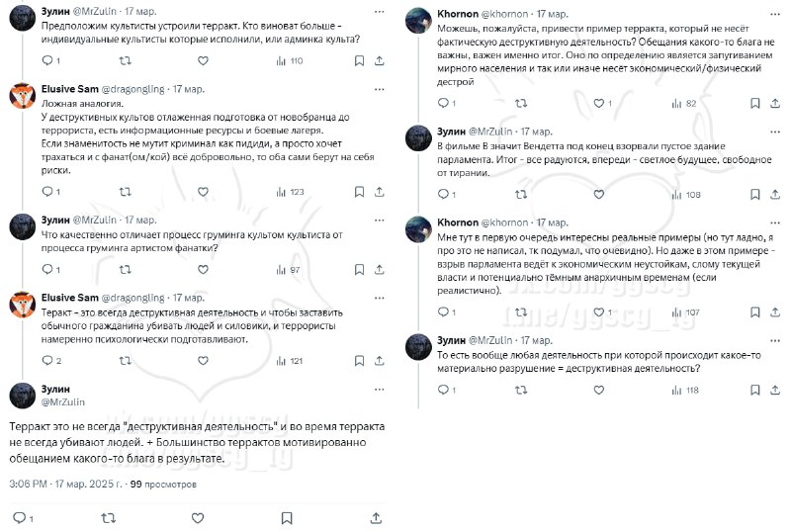Reply to the first Khornon tweet
This screenshot has width=791, height=532.
pyautogui.click(x=442, y=103)
